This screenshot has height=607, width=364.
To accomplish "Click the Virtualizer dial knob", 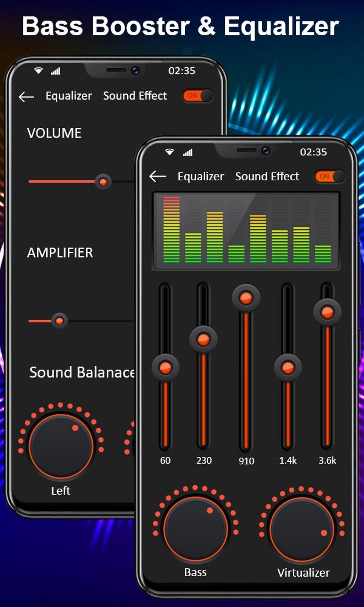I will pos(302,530).
